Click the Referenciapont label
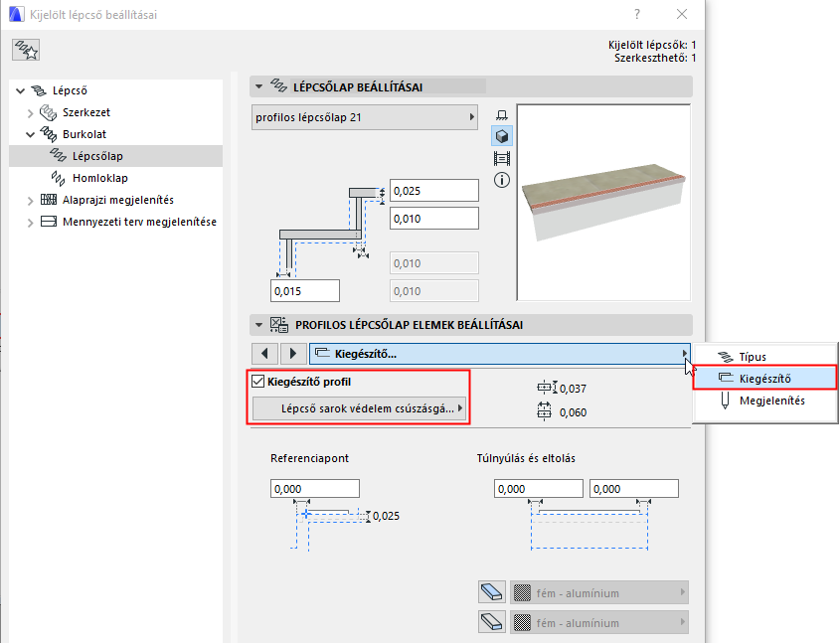The image size is (840, 643). click(x=309, y=458)
